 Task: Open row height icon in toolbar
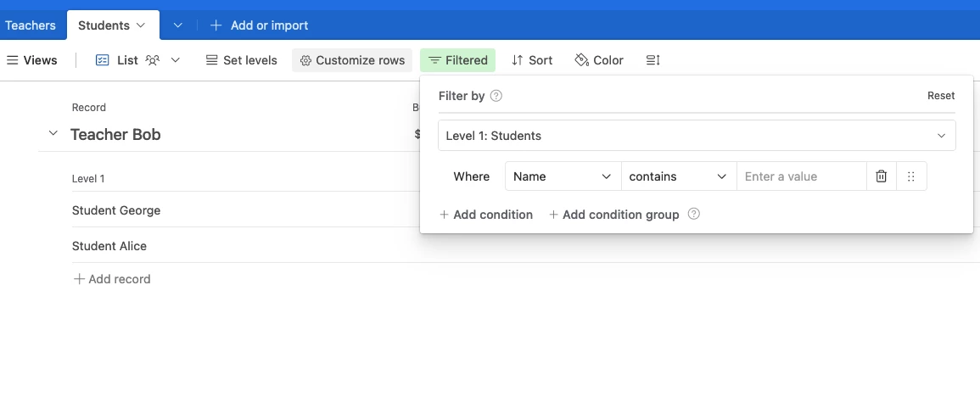[x=653, y=60]
